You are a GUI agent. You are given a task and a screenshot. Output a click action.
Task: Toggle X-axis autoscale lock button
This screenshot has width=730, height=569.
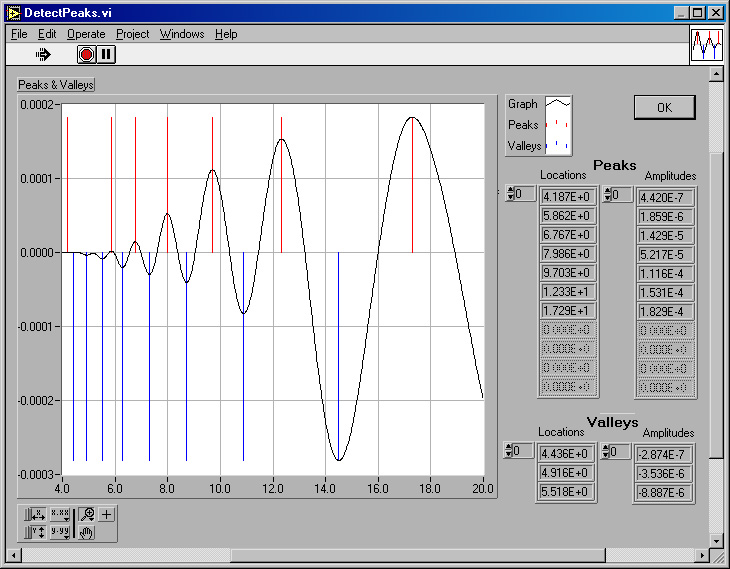[x=34, y=515]
